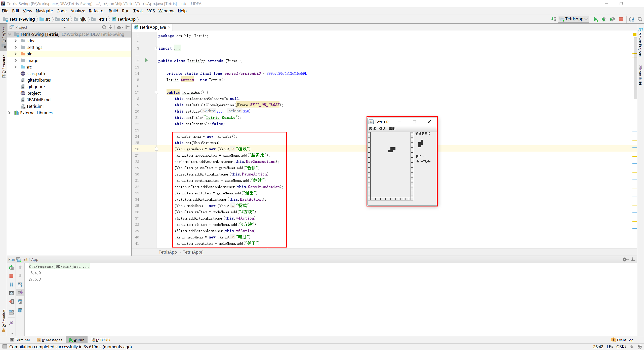Toggle tool window buttons in the status bar corner
The width and height of the screenshot is (644, 350).
click(5, 347)
